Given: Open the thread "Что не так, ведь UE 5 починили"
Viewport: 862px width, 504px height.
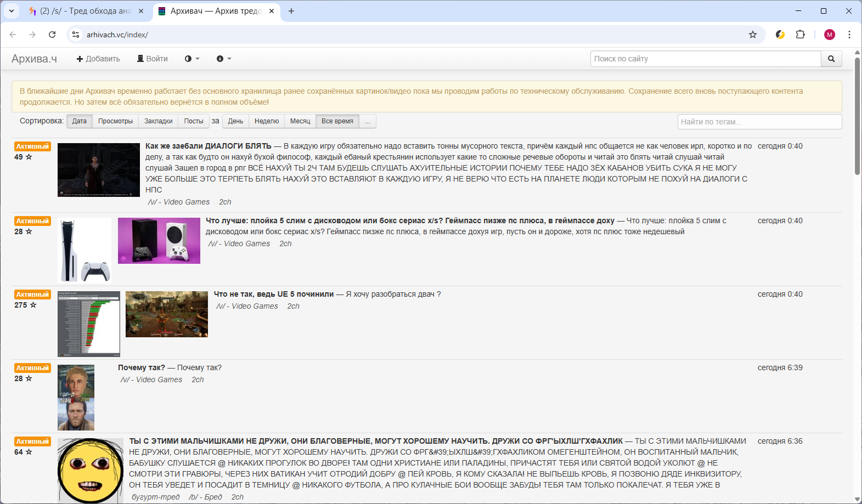Looking at the screenshot, I should click(x=274, y=294).
